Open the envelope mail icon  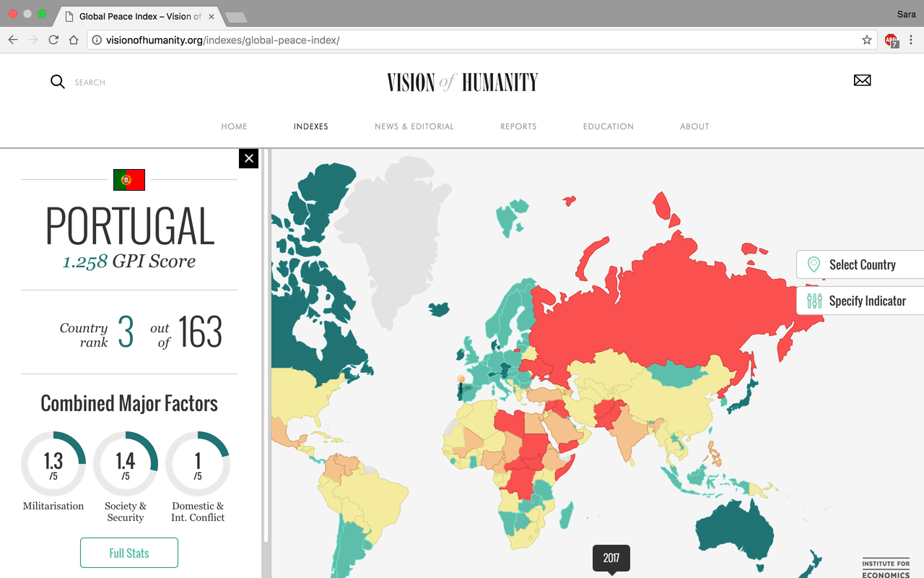pyautogui.click(x=862, y=80)
